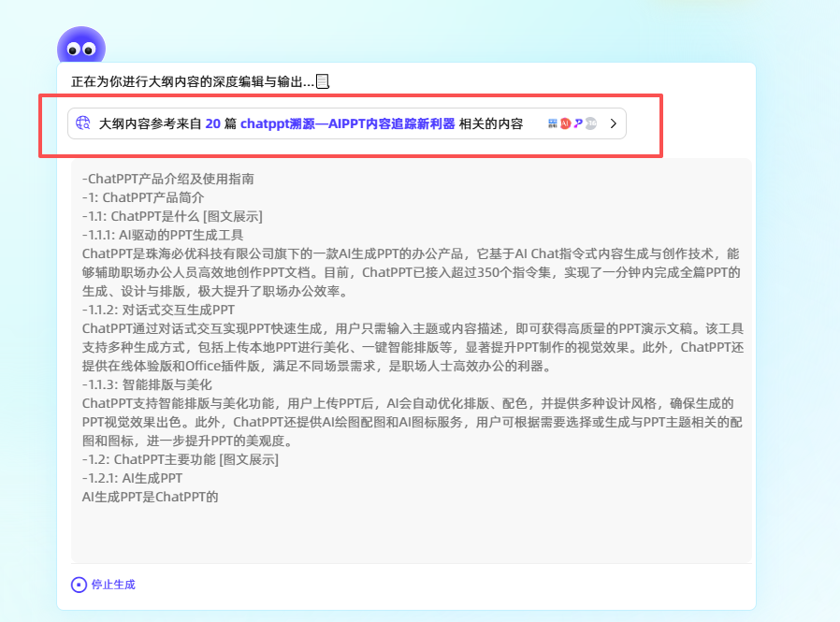Click the 相关的内容 text in reference bar

click(x=491, y=123)
